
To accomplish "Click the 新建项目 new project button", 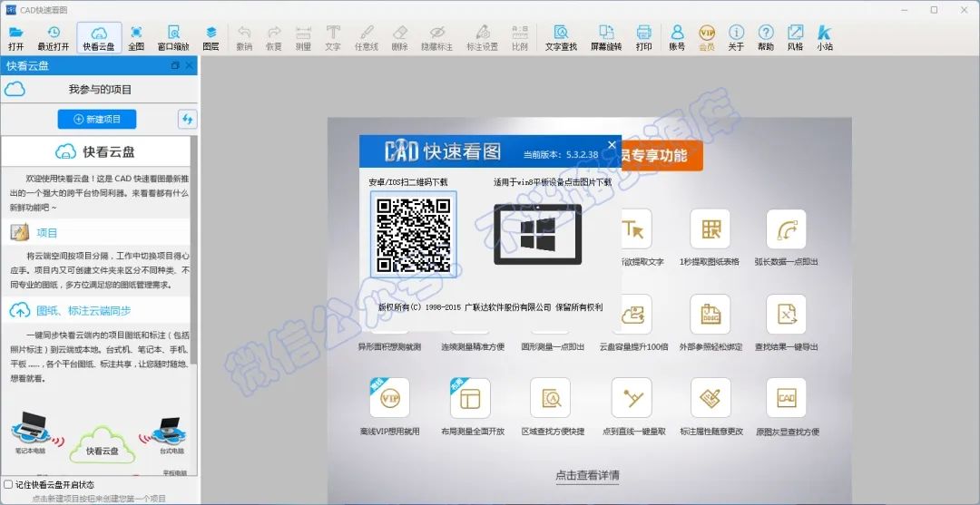I will point(97,119).
